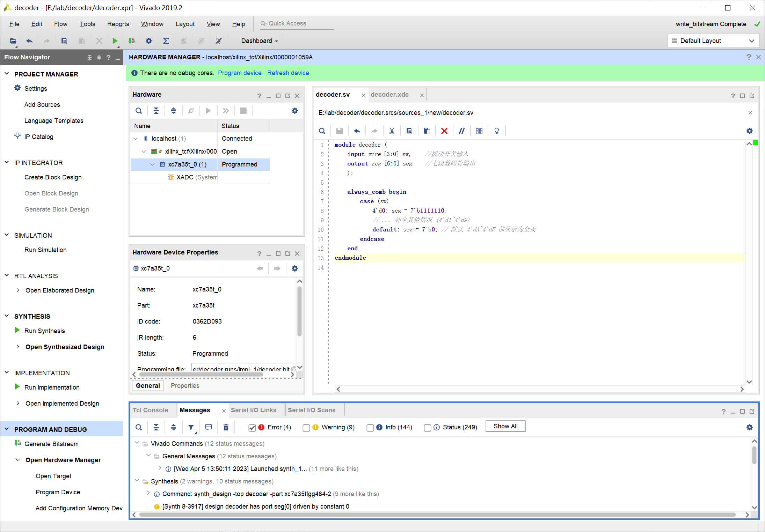Click the Sigma reports icon in the toolbar
Screen dimensions: 765x532
tap(166, 41)
